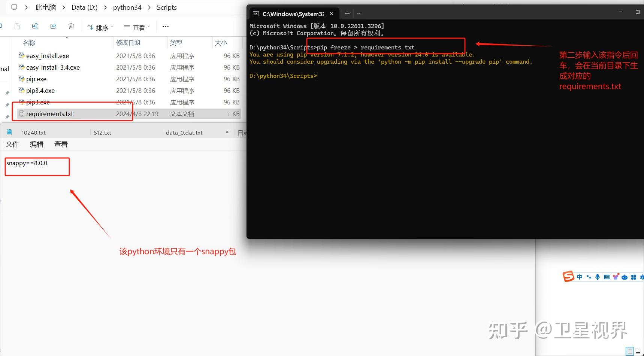Viewport: 644px width, 356px height.
Task: Toggle Chinese/English input with 中 icon
Action: (579, 277)
